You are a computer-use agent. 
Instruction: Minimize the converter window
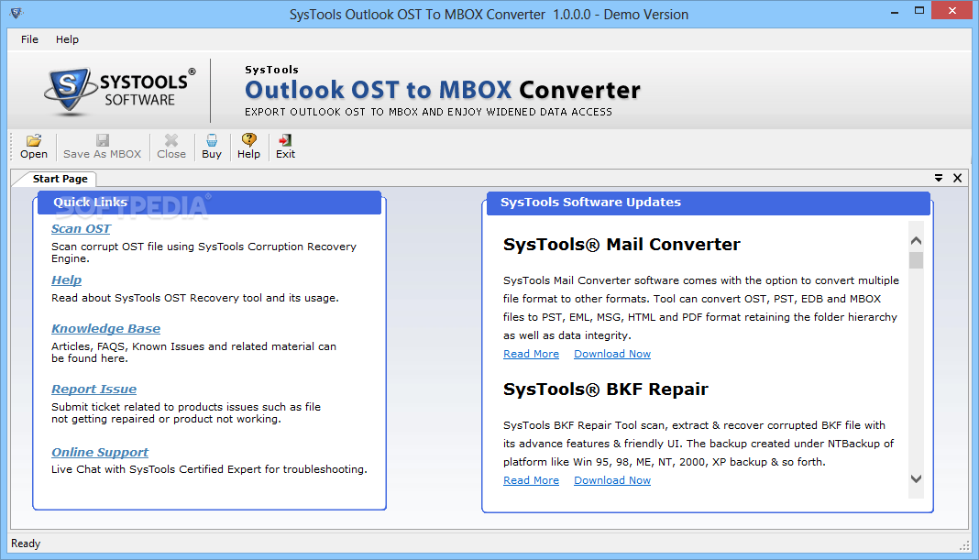tap(895, 11)
